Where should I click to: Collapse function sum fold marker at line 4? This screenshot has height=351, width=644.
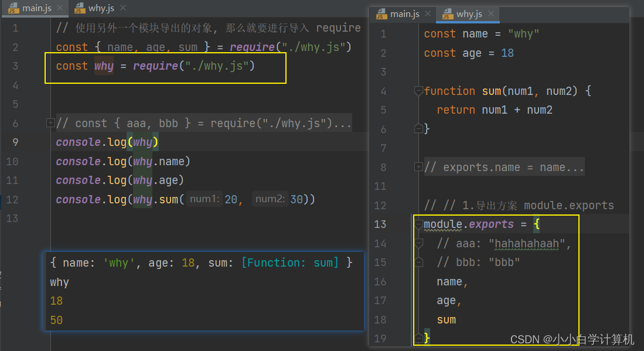point(418,91)
